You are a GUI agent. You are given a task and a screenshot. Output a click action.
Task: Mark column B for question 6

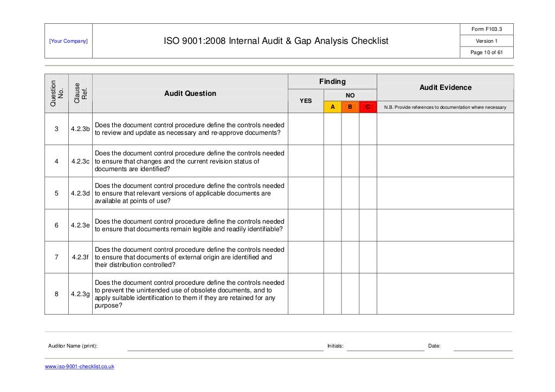[350, 225]
